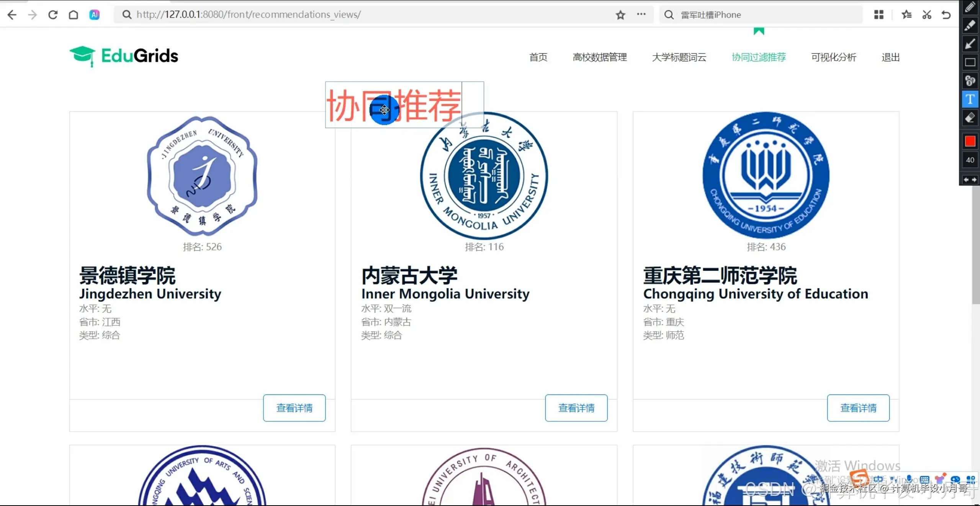
Task: Open the 首页 navigation item
Action: [538, 57]
